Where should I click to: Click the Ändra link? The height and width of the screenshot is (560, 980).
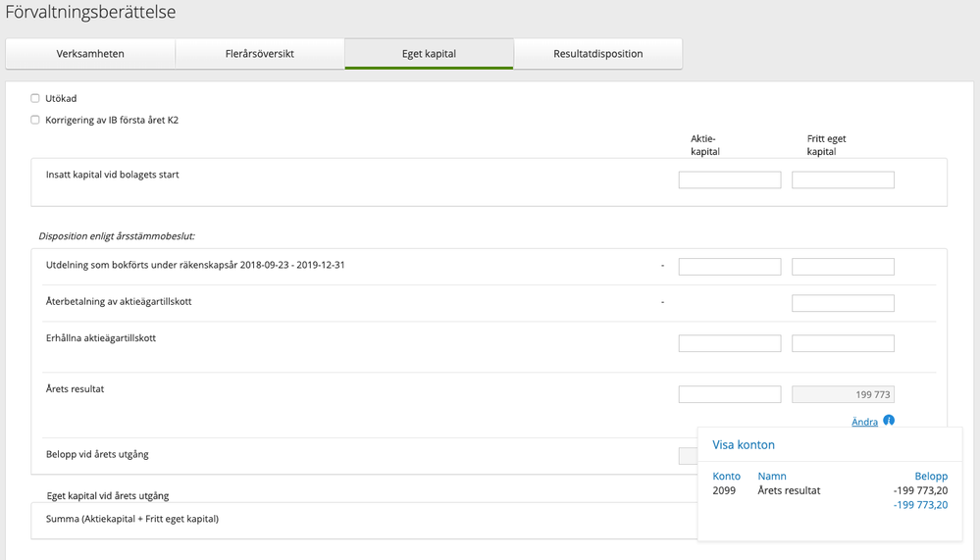[x=864, y=422]
